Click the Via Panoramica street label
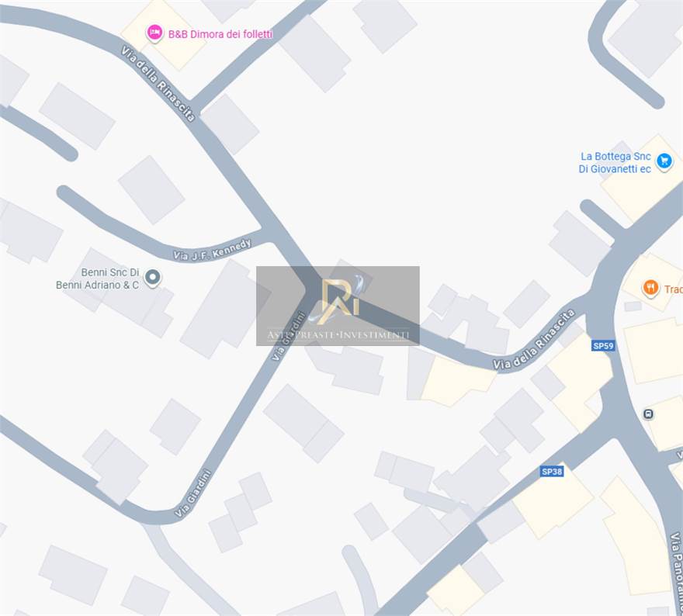This screenshot has height=616, width=683. 677,573
